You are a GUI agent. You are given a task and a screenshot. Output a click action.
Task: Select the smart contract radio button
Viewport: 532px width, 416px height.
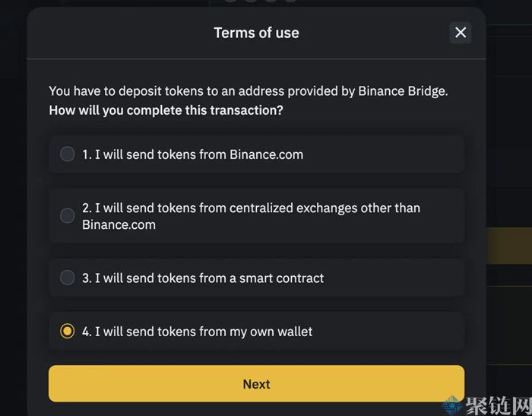(x=68, y=278)
